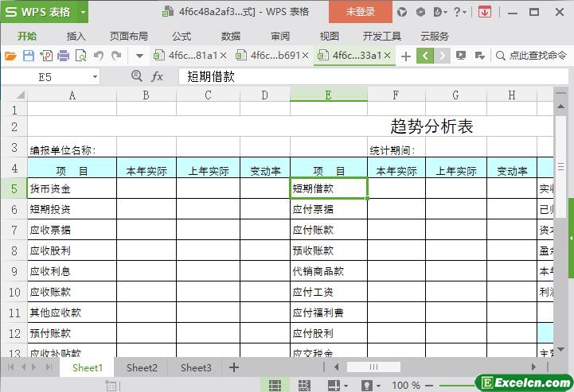The width and height of the screenshot is (574, 392).
Task: Open the 审阅 ribbon tab
Action: (x=280, y=37)
